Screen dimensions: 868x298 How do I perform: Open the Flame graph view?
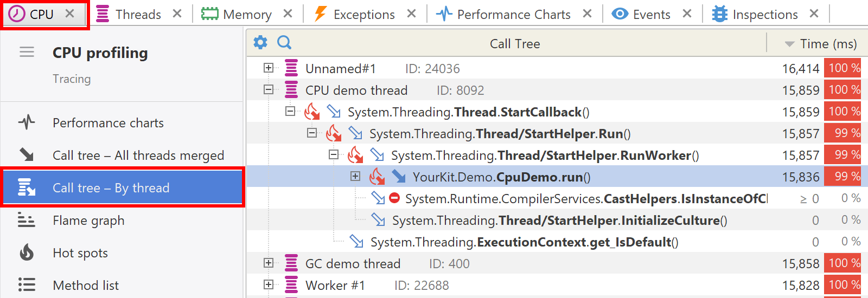tap(123, 221)
